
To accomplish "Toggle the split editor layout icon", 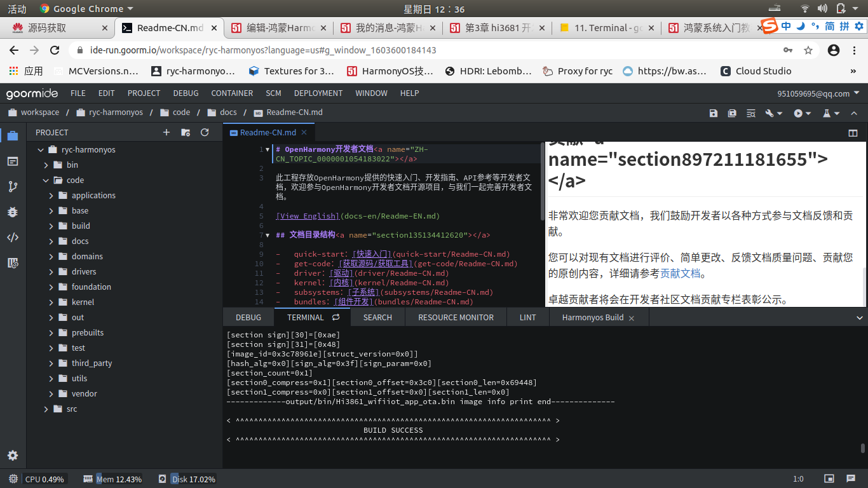I will [853, 133].
